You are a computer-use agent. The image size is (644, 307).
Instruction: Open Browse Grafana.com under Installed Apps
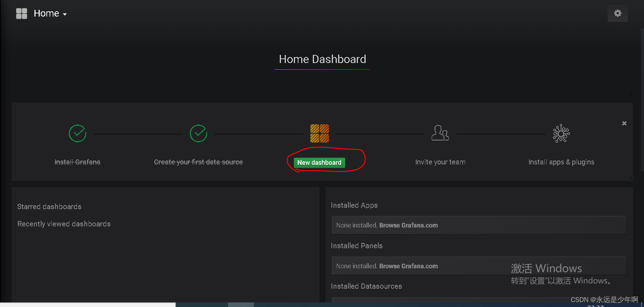click(408, 225)
